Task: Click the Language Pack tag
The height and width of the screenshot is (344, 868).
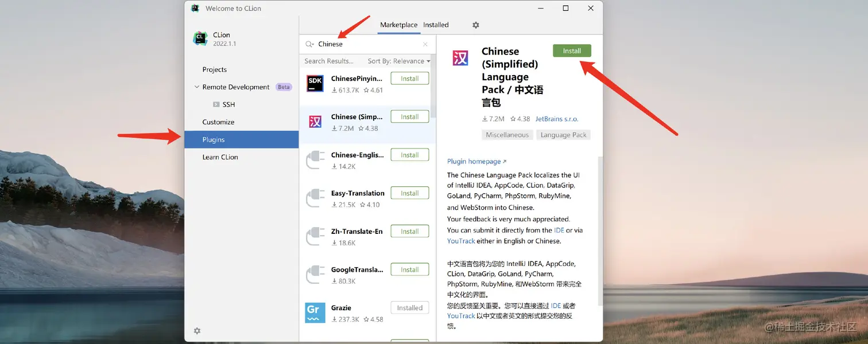Action: 563,135
